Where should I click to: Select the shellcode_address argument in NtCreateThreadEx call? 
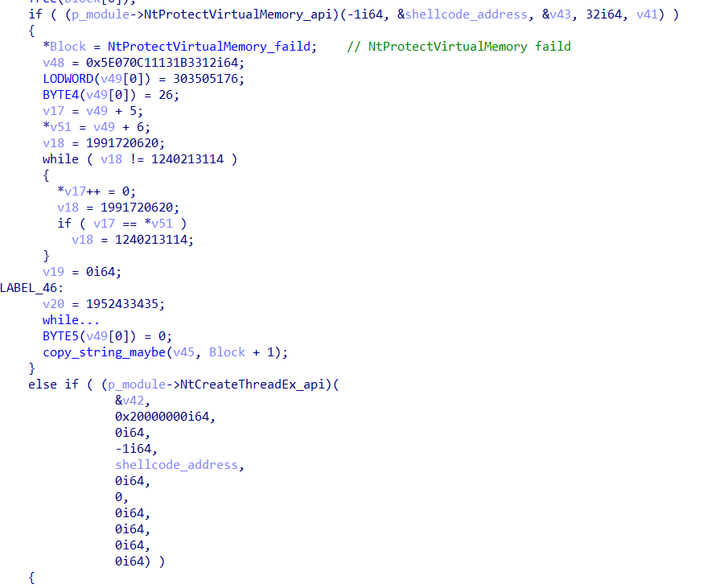(x=176, y=465)
